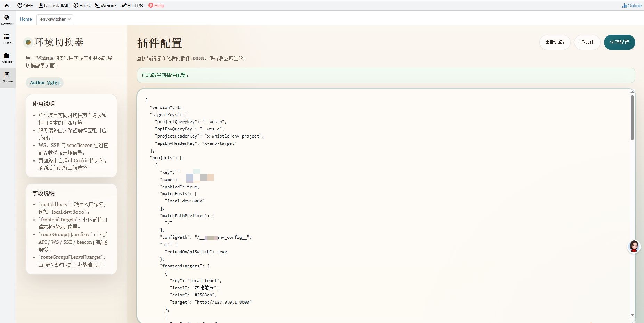
Task: Toggle the HTTPS capture option
Action: pos(132,6)
